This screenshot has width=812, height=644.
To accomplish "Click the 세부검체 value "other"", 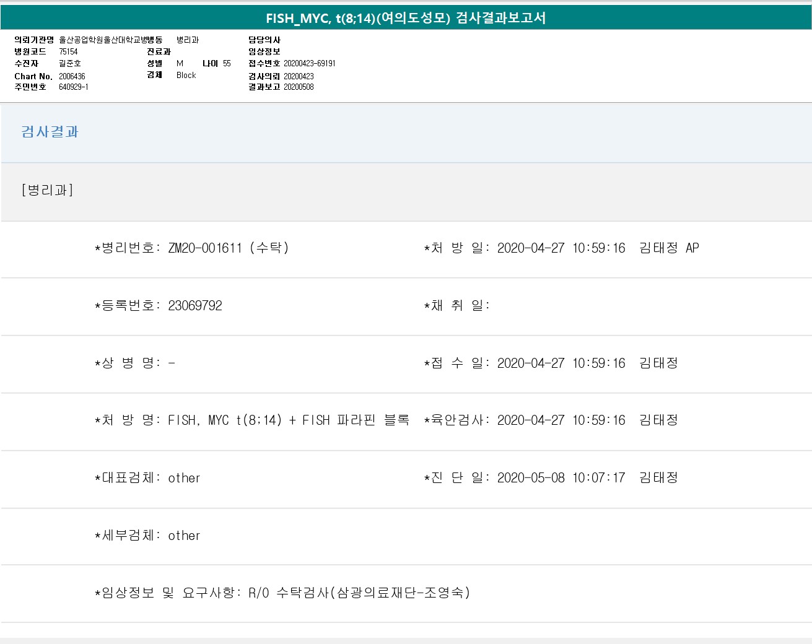I will point(184,536).
